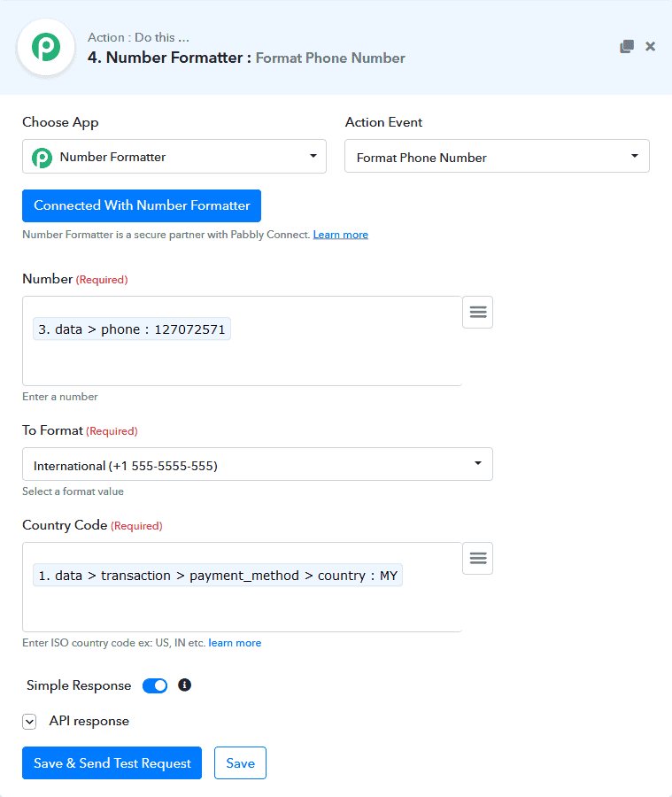The image size is (672, 797).
Task: Open the Choose App dropdown
Action: point(174,157)
